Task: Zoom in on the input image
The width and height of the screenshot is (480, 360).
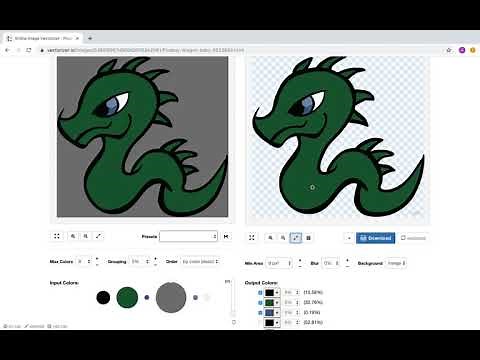Action: [x=73, y=236]
